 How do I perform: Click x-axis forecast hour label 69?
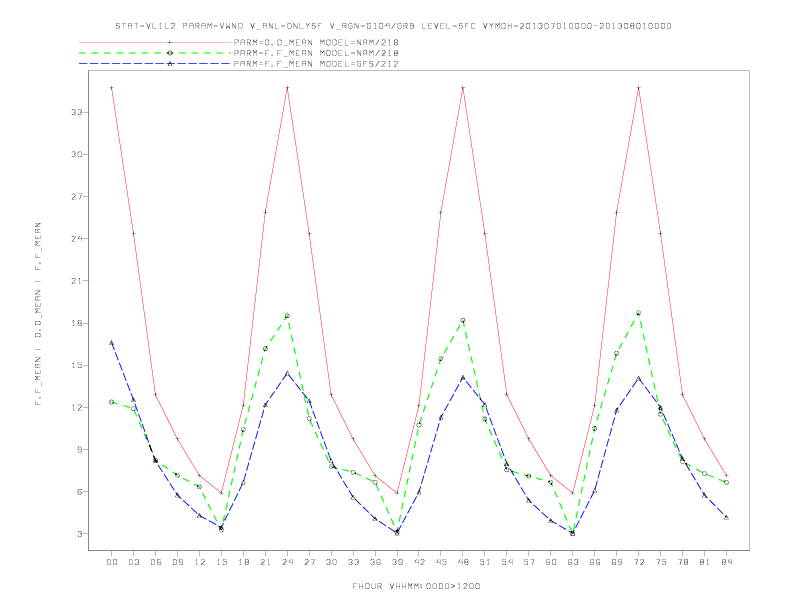[617, 562]
